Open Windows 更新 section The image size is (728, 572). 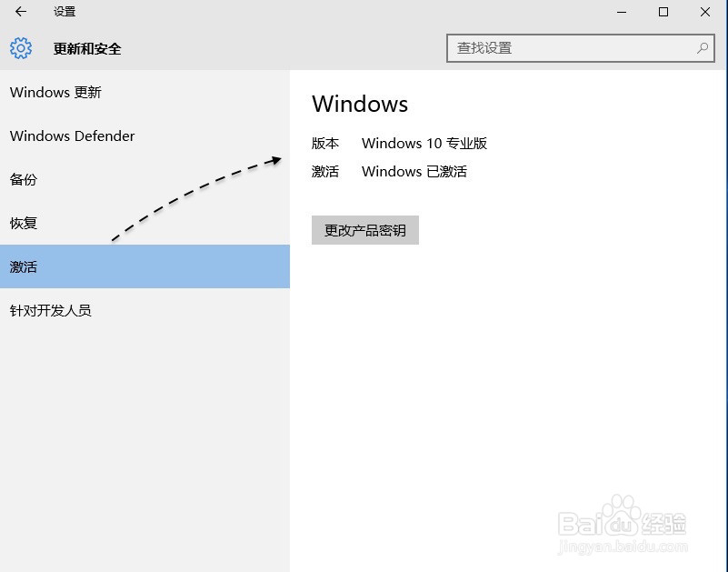click(145, 92)
